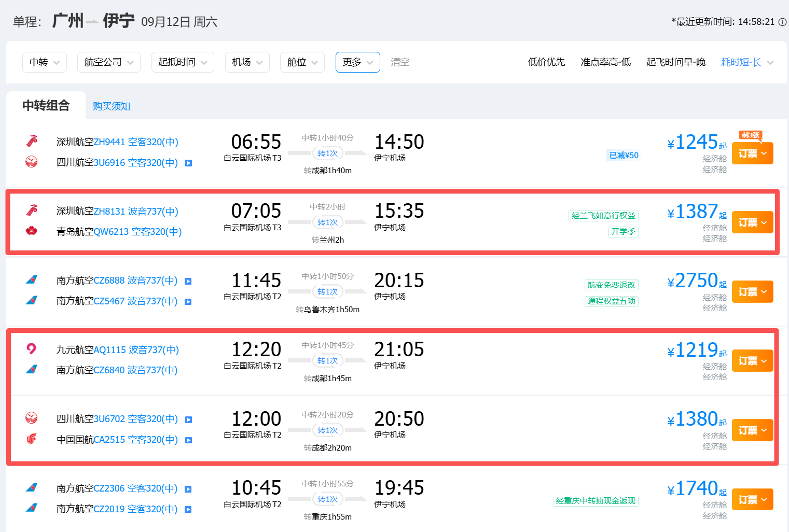789x532 pixels.
Task: Click the 转兰州2h transfer text
Action: click(x=327, y=240)
